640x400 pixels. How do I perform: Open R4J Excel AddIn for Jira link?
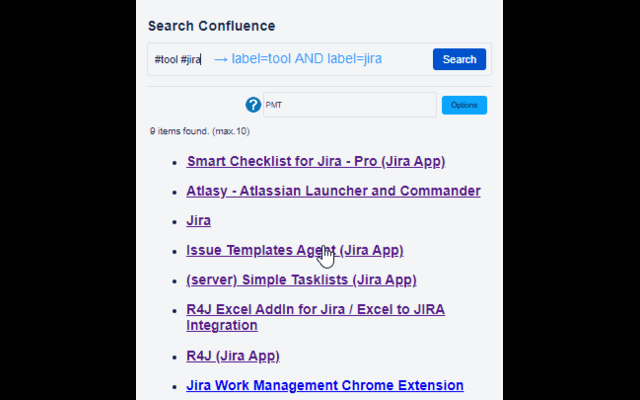tap(316, 317)
